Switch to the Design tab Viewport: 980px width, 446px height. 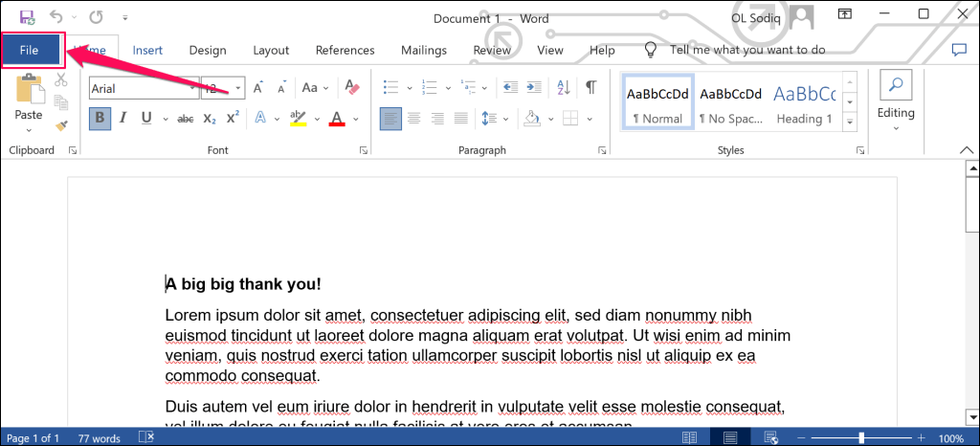tap(208, 51)
